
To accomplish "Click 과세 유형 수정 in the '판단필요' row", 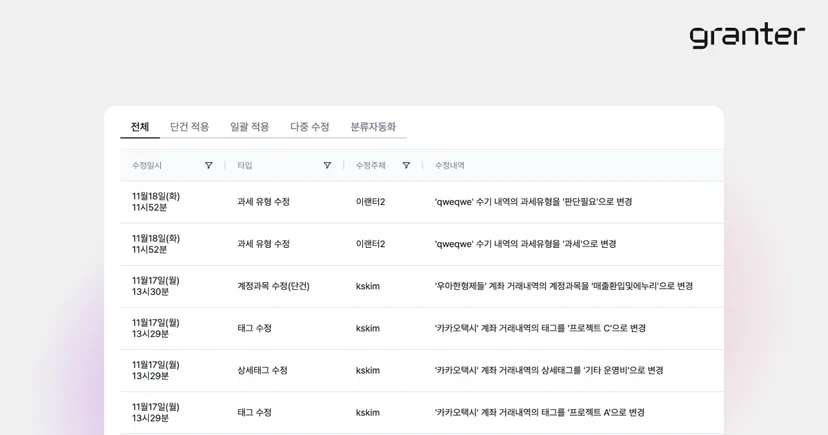I will pos(264,202).
